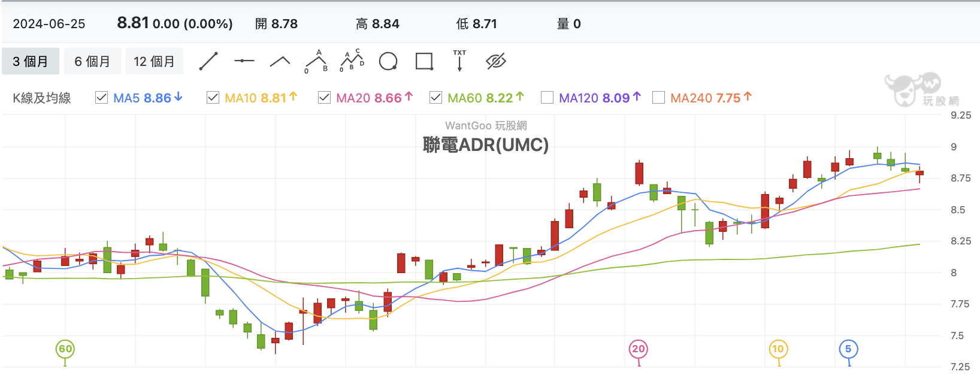The image size is (980, 375).
Task: Select the 0-A-B-C-D wave drawing tool
Action: pyautogui.click(x=352, y=61)
